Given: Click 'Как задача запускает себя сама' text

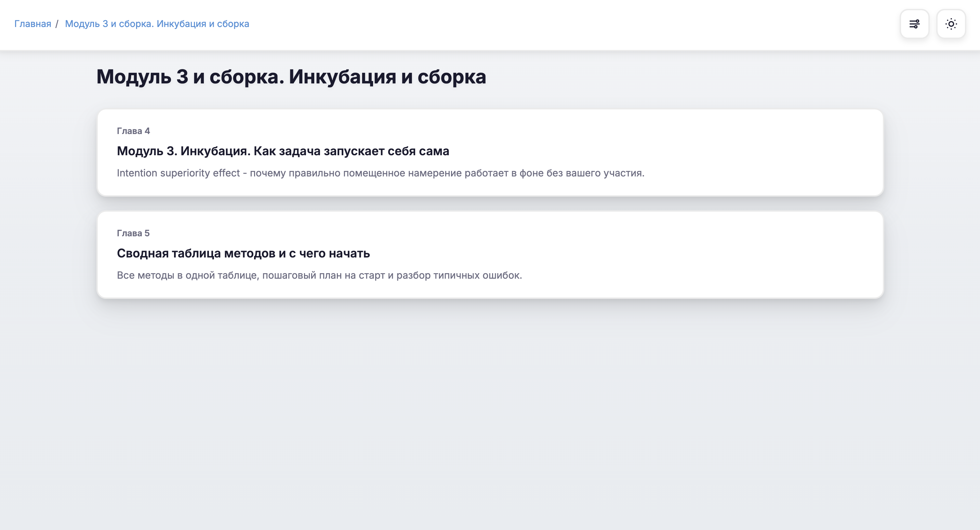Looking at the screenshot, I should click(351, 151).
